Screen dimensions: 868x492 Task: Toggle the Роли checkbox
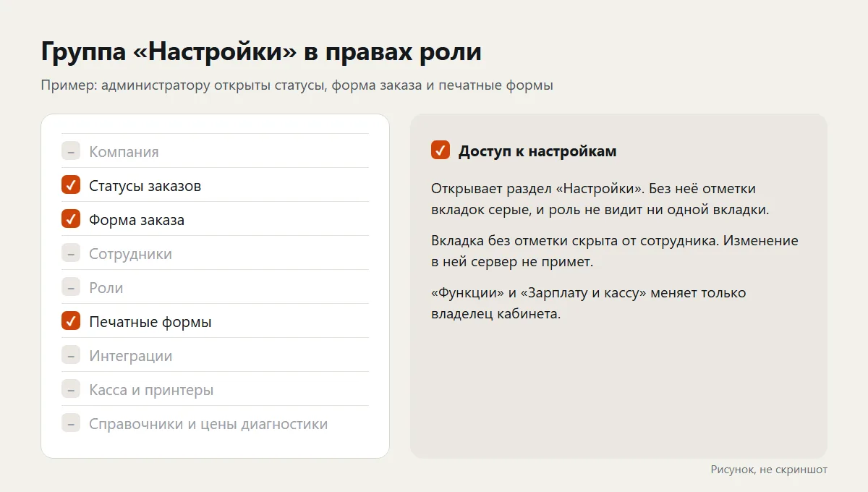click(x=70, y=287)
